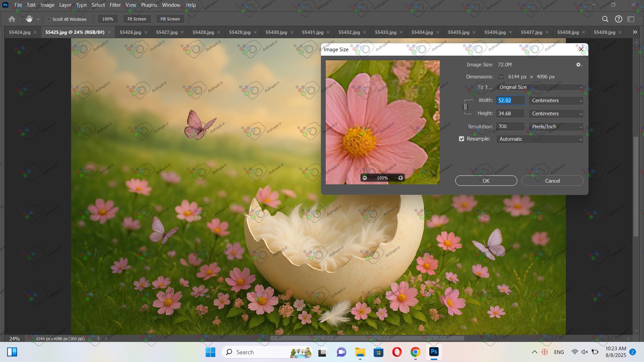Click the workspace switcher icon
Image resolution: width=644 pixels, height=362 pixels.
click(x=631, y=19)
